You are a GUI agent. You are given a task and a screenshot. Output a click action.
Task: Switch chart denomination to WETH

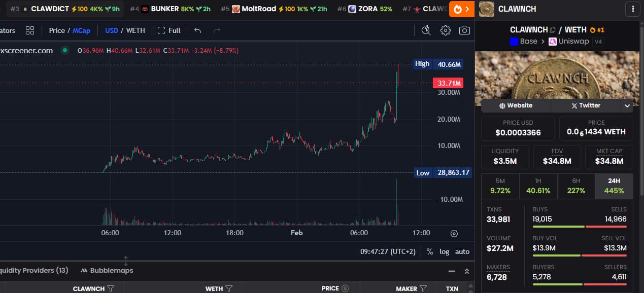point(135,30)
